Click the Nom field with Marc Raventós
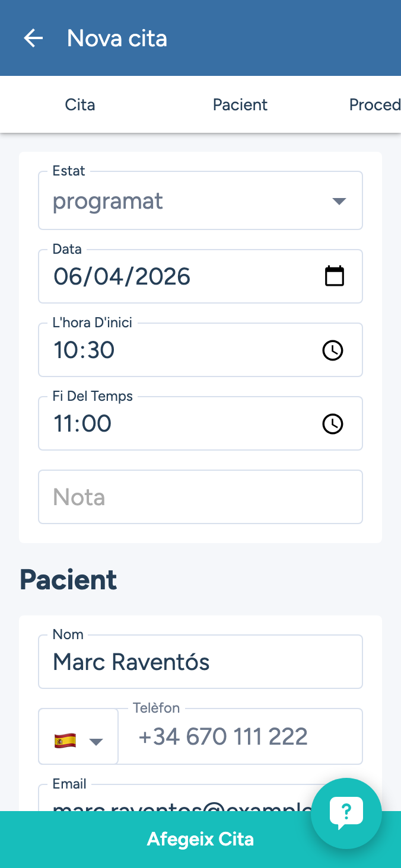Screen dimensions: 401x868 200,662
